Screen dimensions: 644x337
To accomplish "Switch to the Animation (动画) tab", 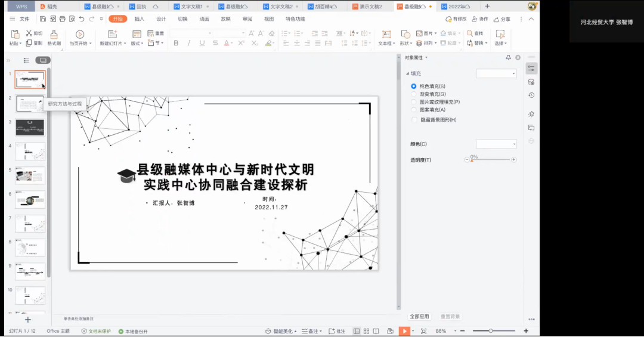I will [x=204, y=19].
